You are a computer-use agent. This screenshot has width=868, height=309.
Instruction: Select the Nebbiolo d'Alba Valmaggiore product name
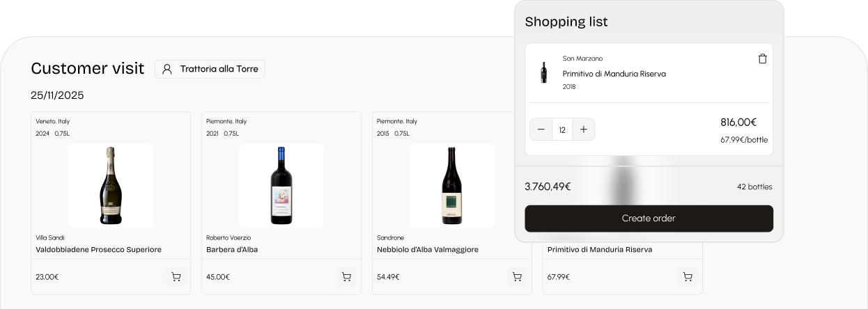coord(428,250)
